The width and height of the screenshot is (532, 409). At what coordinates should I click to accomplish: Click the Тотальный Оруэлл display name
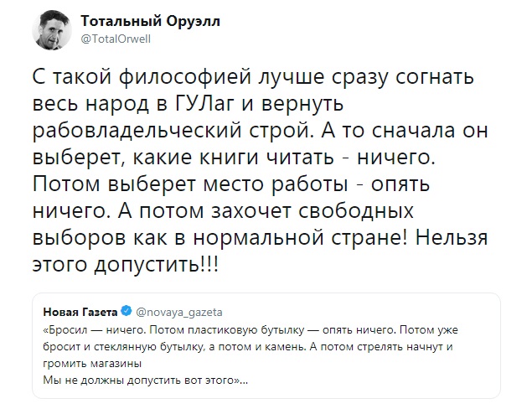pyautogui.click(x=150, y=22)
